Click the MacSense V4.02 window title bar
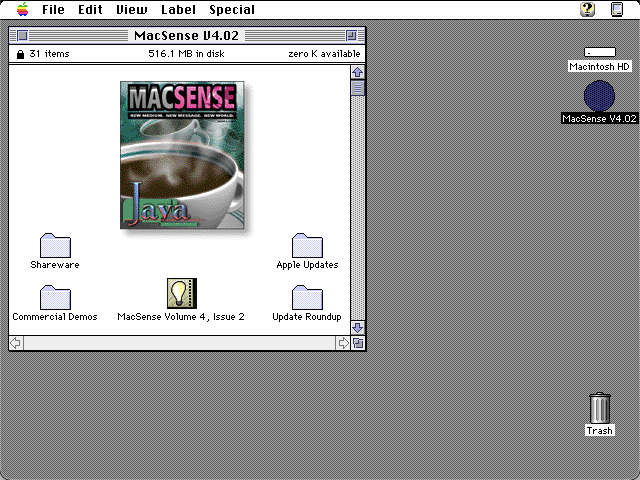The width and height of the screenshot is (640, 480). (187, 36)
